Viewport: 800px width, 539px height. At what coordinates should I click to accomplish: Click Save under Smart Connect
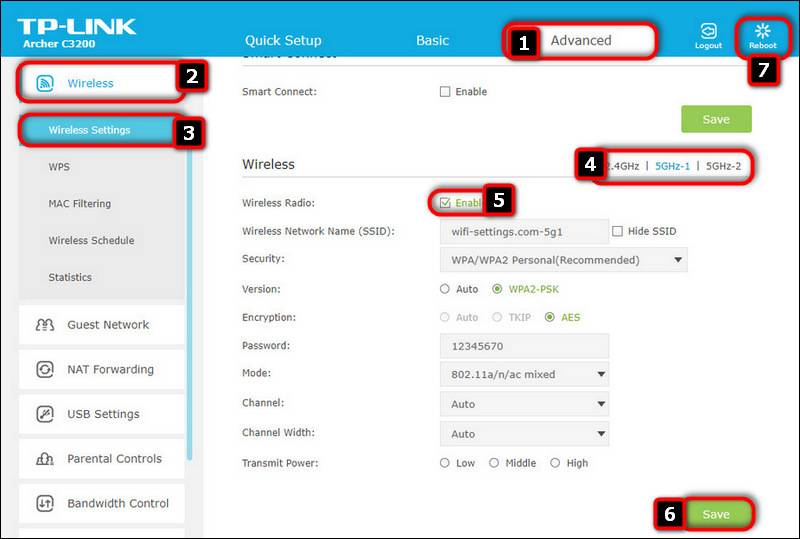tap(716, 119)
